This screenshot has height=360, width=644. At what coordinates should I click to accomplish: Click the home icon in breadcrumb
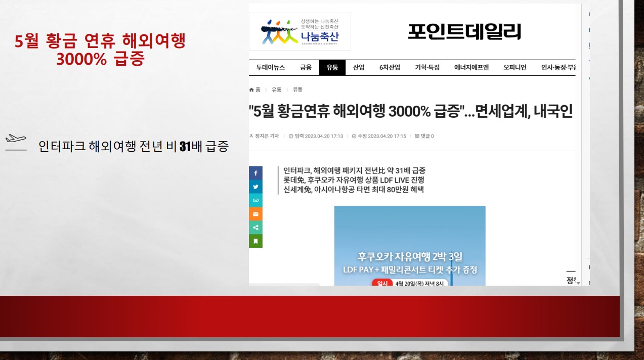(x=251, y=89)
